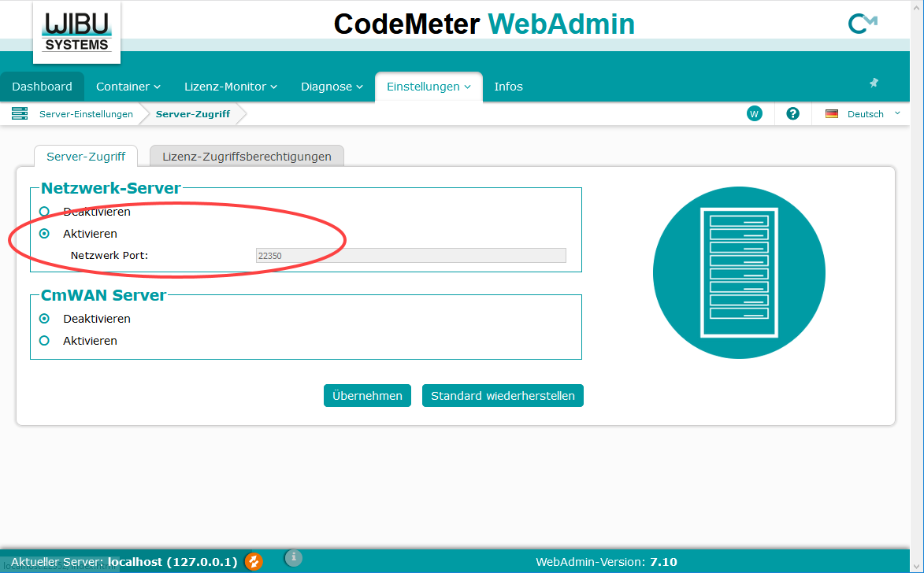
Task: Switch to the Lizenz-Zugriffsberechtigungen tab
Action: tap(247, 157)
